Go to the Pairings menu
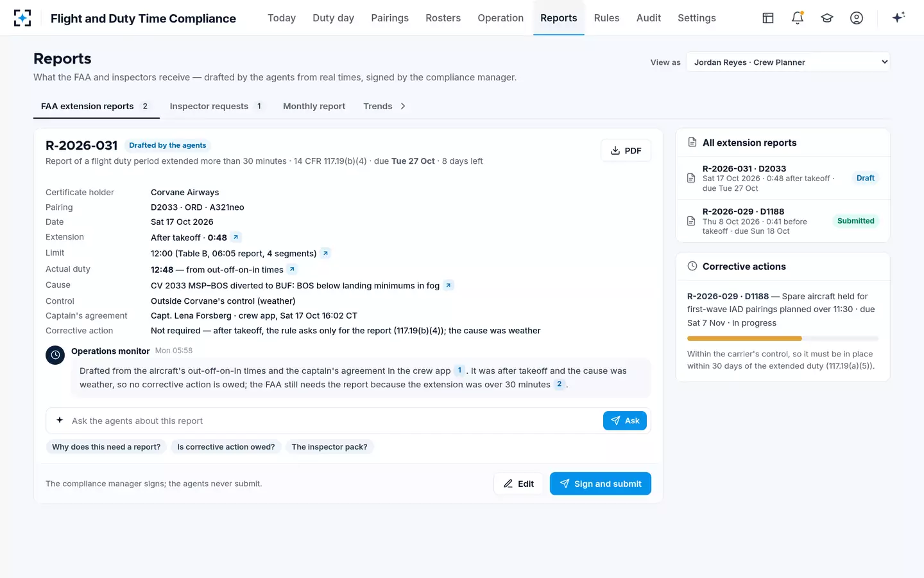 pyautogui.click(x=389, y=18)
